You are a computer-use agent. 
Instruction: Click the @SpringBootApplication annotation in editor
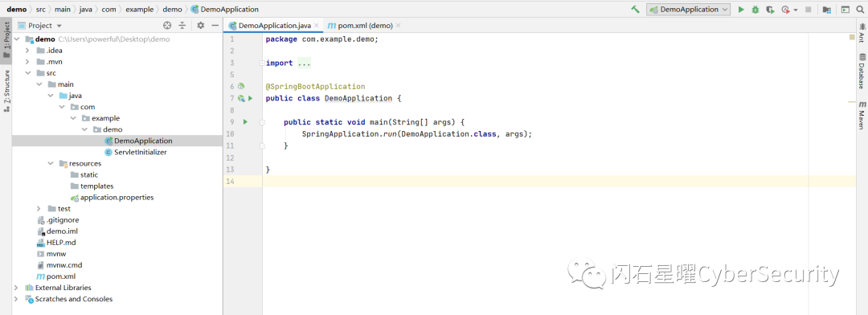tap(315, 86)
